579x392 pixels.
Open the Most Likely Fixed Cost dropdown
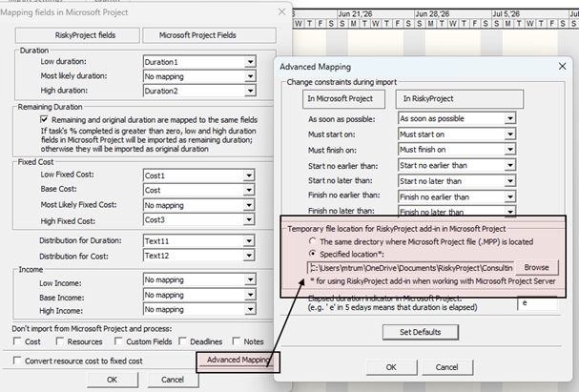(x=199, y=205)
